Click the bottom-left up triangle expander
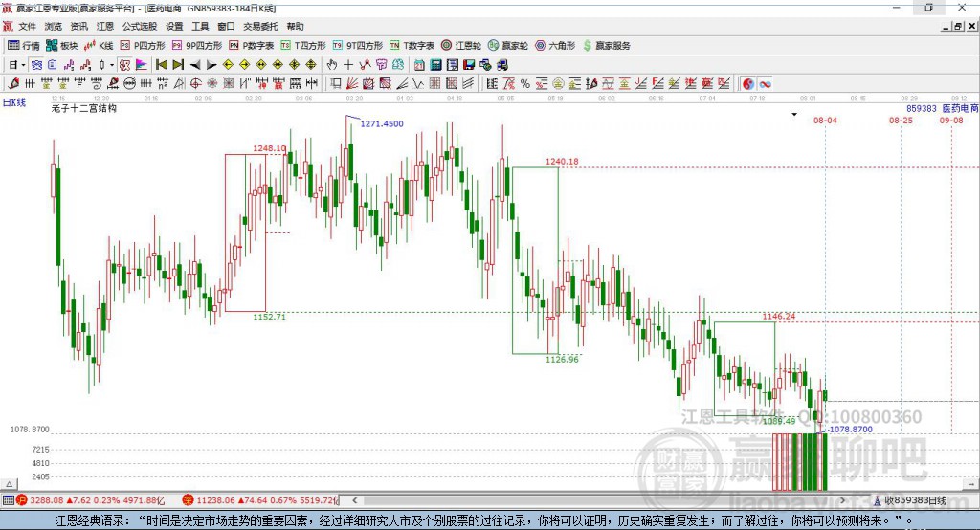The height and width of the screenshot is (530, 980). [9, 484]
